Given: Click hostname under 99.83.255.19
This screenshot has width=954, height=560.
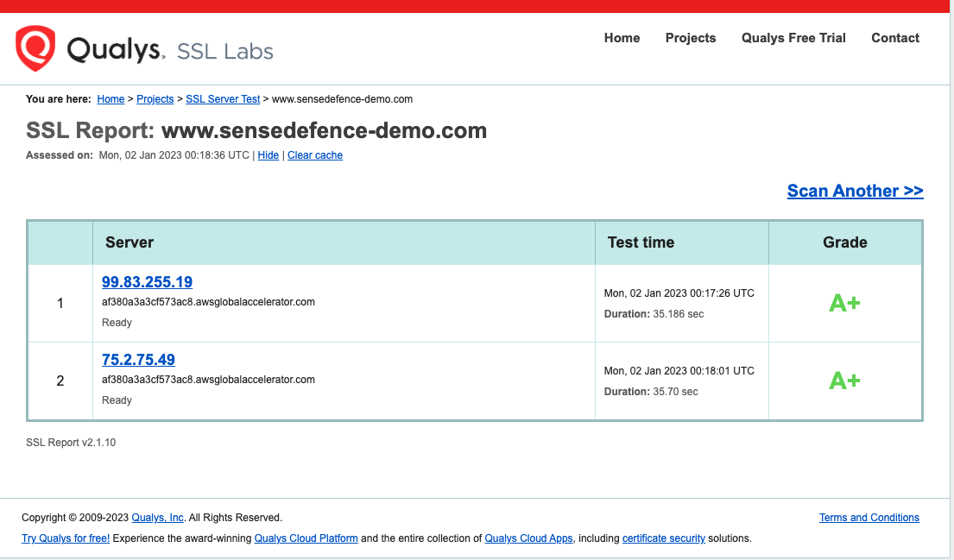Looking at the screenshot, I should 208,302.
